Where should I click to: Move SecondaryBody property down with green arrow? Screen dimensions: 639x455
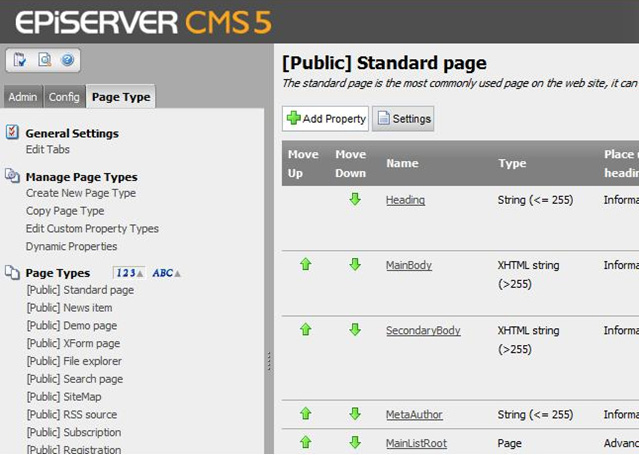(x=354, y=330)
